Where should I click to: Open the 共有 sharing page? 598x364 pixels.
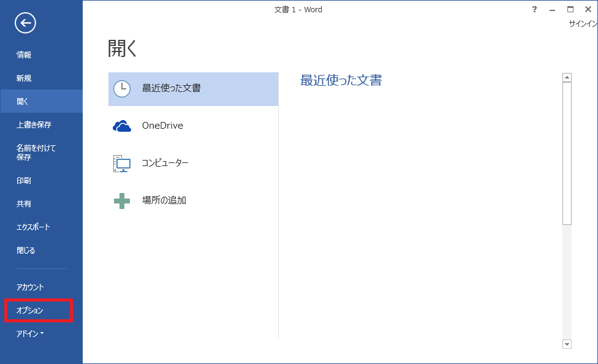(24, 204)
